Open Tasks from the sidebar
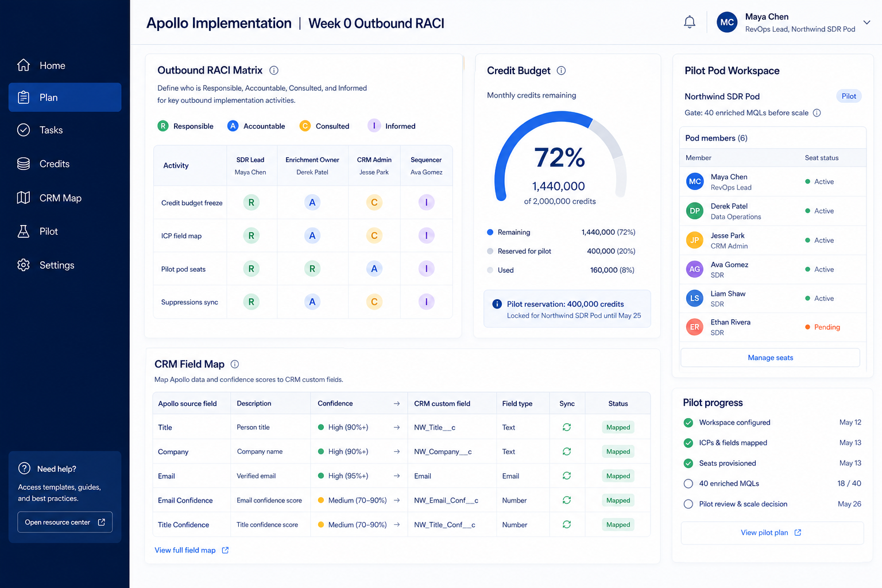 click(65, 130)
